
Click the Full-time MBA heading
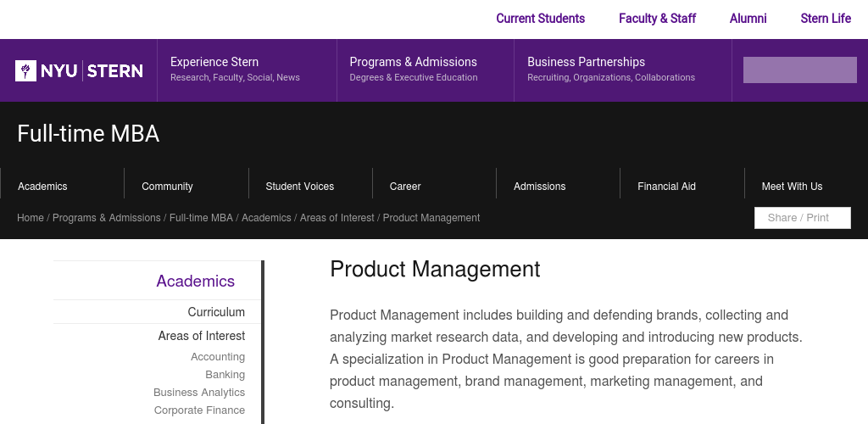pos(88,134)
